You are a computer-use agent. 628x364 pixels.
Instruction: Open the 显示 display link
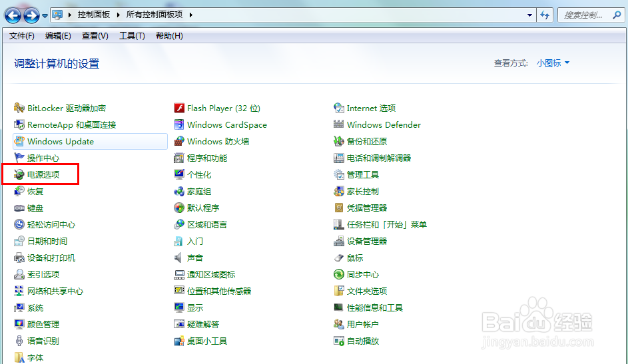point(195,308)
